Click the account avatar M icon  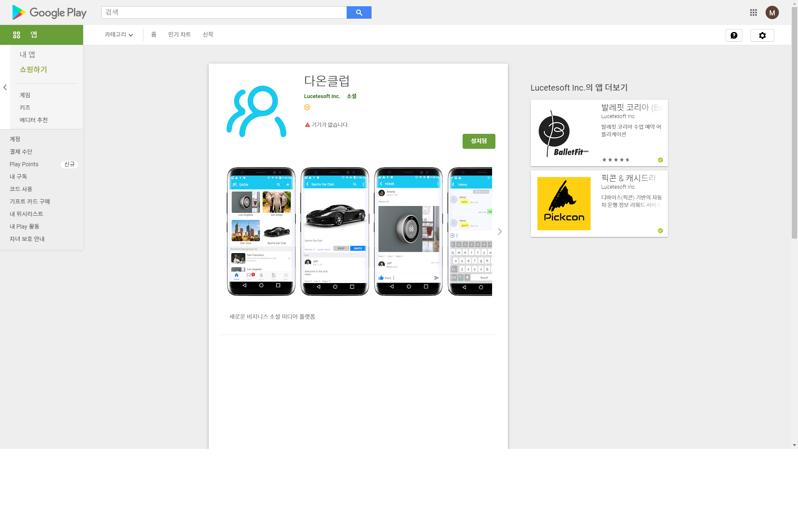[x=772, y=12]
